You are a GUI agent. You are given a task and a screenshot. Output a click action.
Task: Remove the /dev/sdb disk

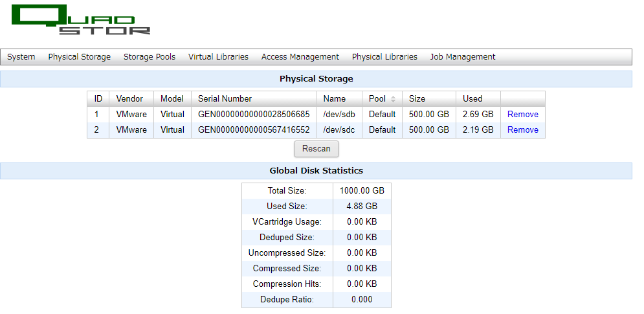(x=523, y=114)
